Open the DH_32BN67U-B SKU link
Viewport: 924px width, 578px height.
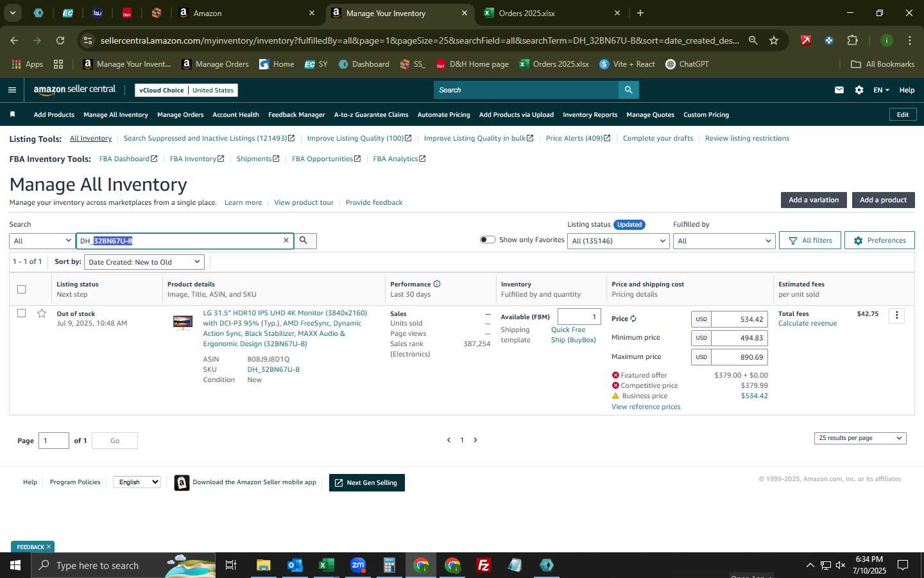[x=273, y=369]
